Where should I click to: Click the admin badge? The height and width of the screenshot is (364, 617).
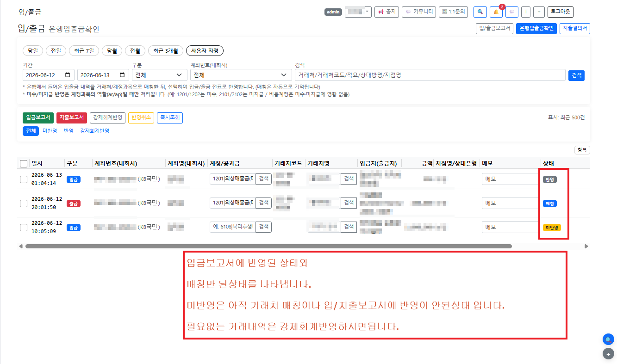(x=333, y=12)
